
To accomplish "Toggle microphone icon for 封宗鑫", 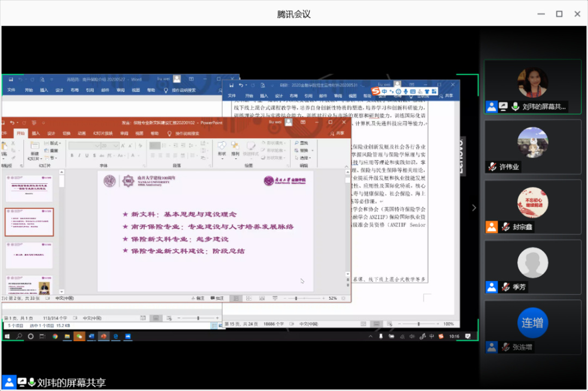I will coord(506,227).
